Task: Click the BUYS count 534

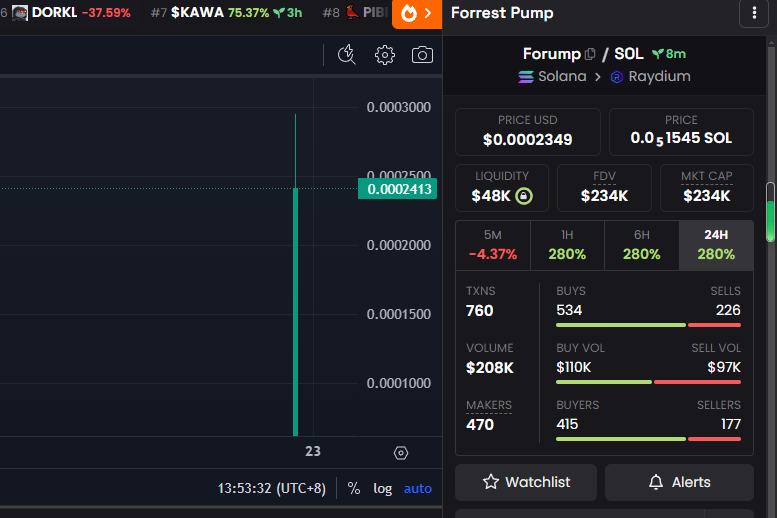Action: click(x=569, y=310)
